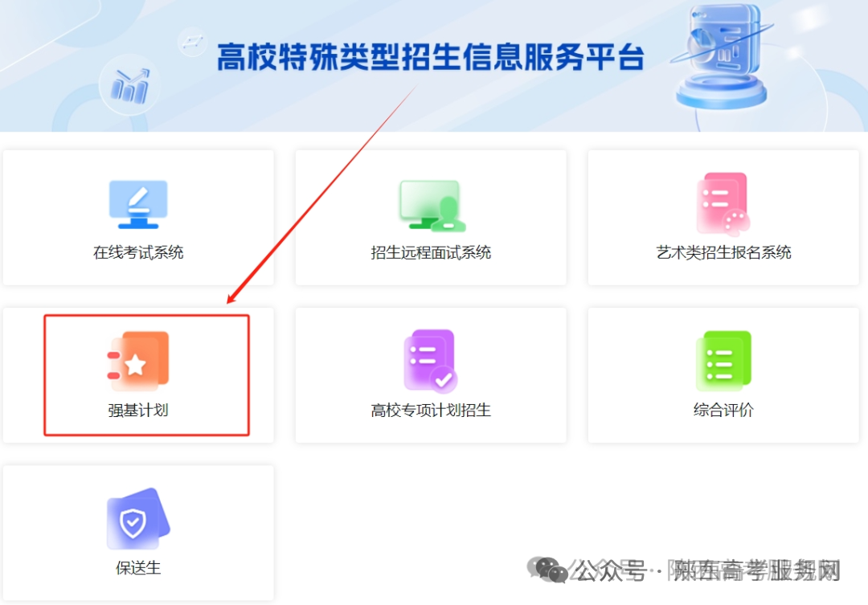This screenshot has height=605, width=868.
Task: Open the purple 高校专项计划招生 checklist icon
Action: 431,361
